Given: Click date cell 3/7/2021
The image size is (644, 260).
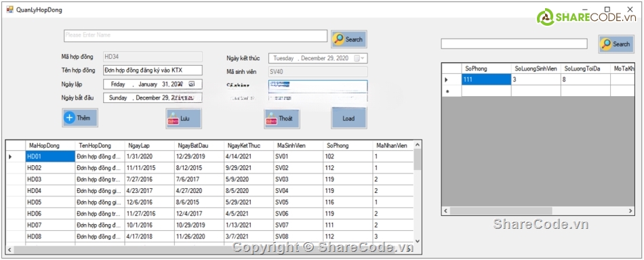Looking at the screenshot, I should pyautogui.click(x=248, y=236).
